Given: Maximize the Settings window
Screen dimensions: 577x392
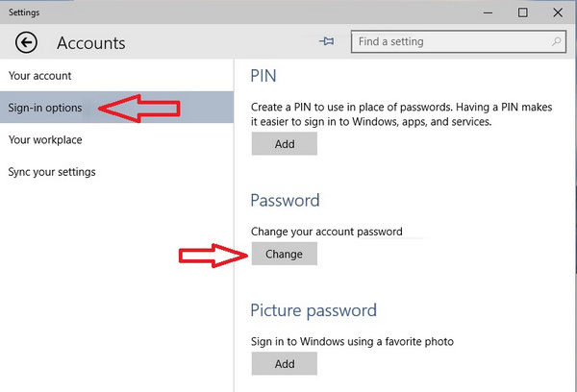Looking at the screenshot, I should [523, 12].
